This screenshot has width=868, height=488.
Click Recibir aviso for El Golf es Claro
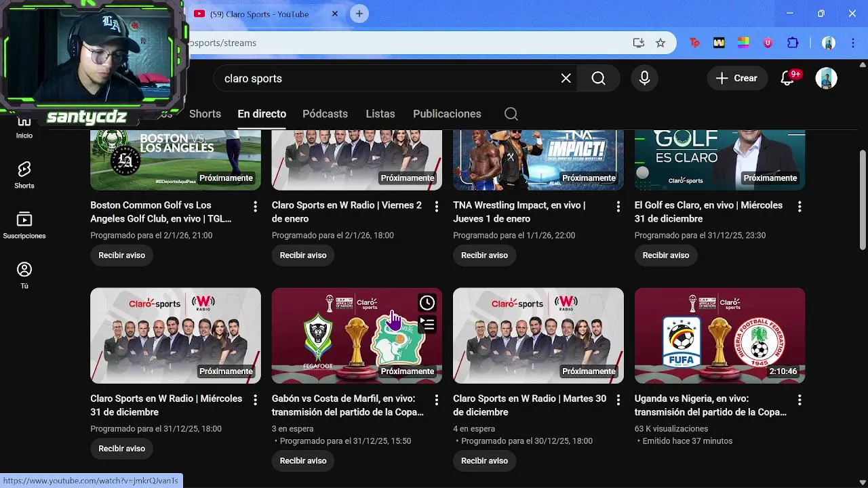[666, 255]
